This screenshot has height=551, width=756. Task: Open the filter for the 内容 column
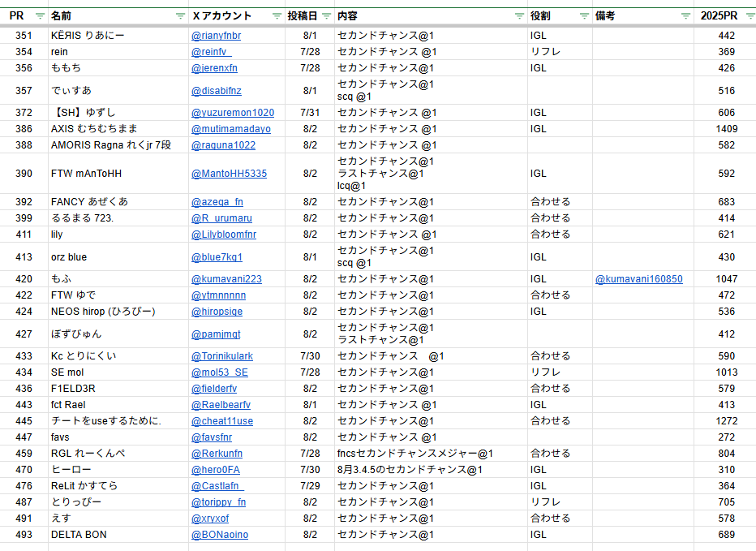(519, 16)
